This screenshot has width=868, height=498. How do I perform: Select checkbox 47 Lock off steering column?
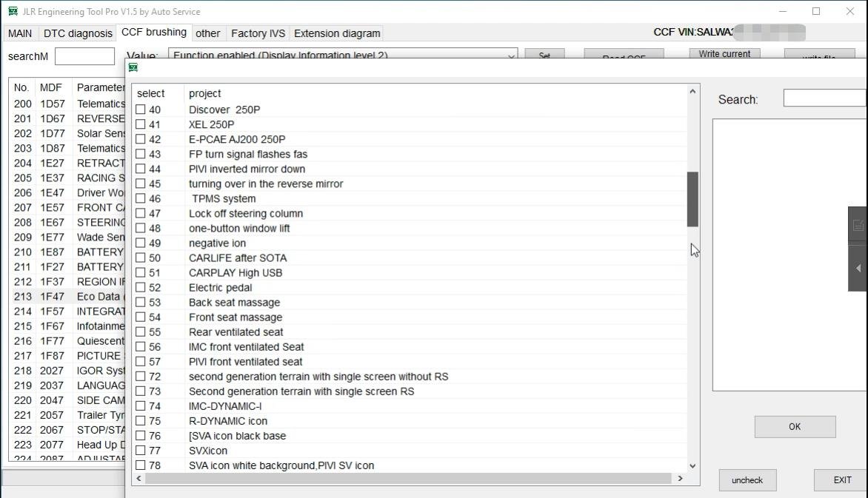click(141, 213)
